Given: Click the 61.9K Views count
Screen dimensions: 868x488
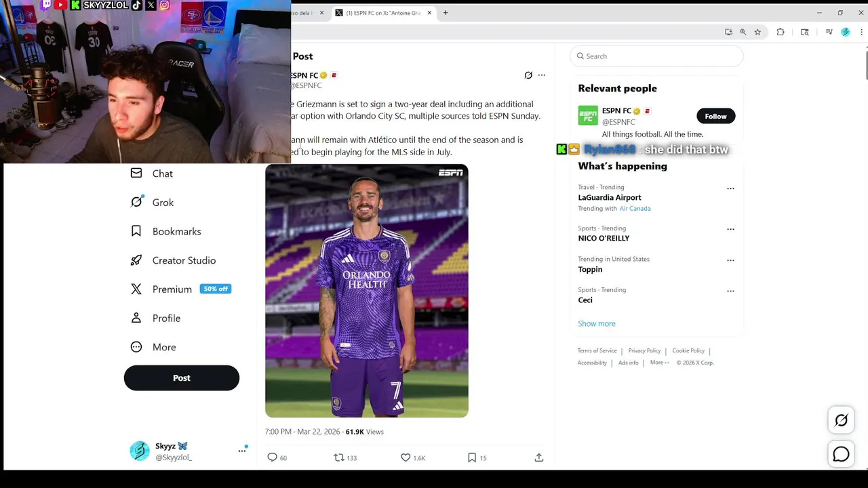Looking at the screenshot, I should click(x=364, y=432).
